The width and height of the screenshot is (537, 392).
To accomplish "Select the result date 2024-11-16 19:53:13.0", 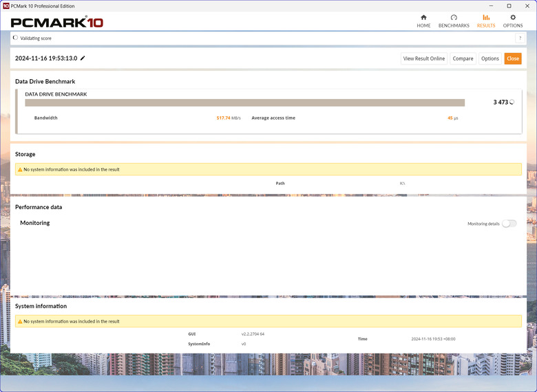I will [x=46, y=58].
